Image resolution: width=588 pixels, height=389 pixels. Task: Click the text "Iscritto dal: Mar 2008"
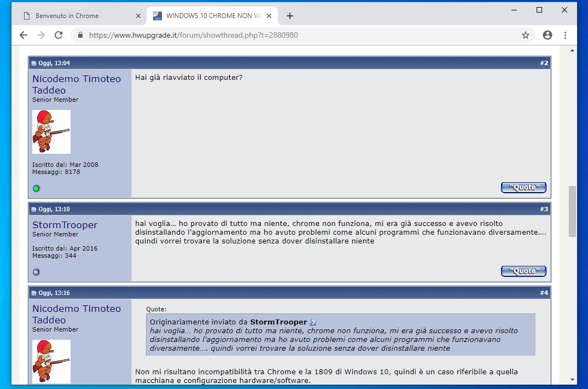tap(65, 165)
